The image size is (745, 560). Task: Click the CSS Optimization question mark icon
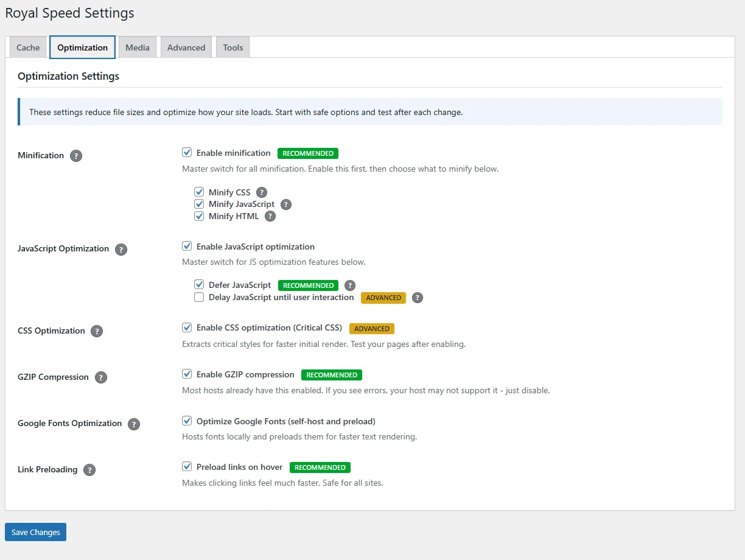97,331
